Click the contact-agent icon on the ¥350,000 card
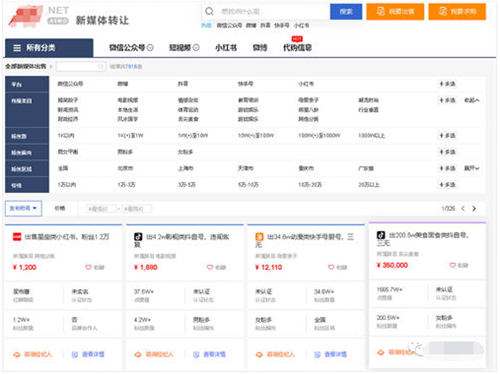 [x=381, y=352]
